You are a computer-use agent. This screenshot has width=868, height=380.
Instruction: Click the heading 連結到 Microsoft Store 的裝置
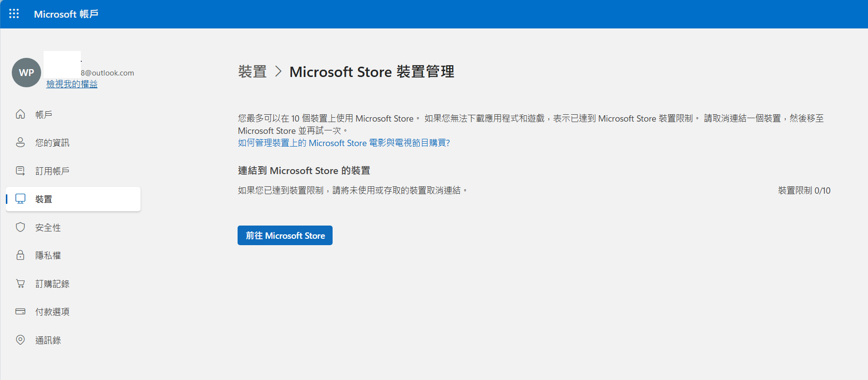coord(304,171)
